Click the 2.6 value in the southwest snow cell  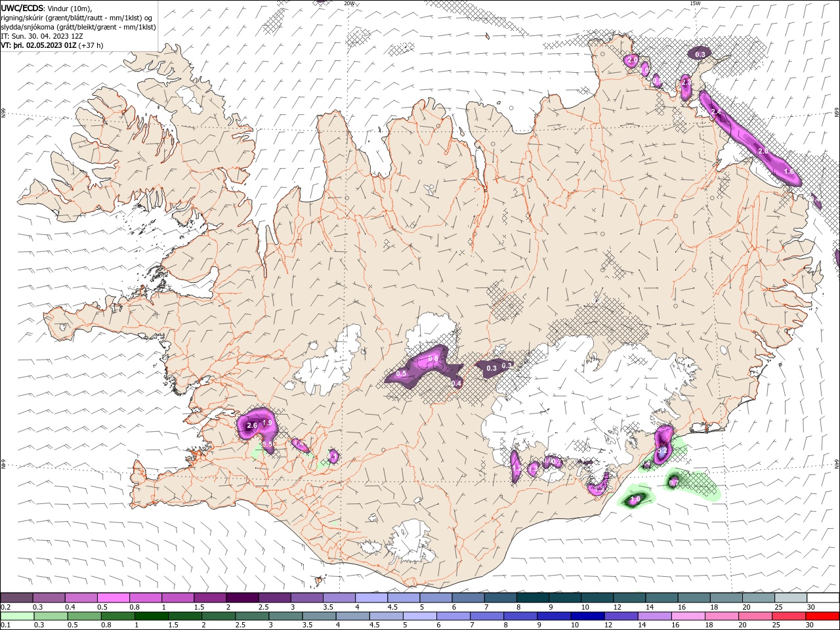pos(251,426)
